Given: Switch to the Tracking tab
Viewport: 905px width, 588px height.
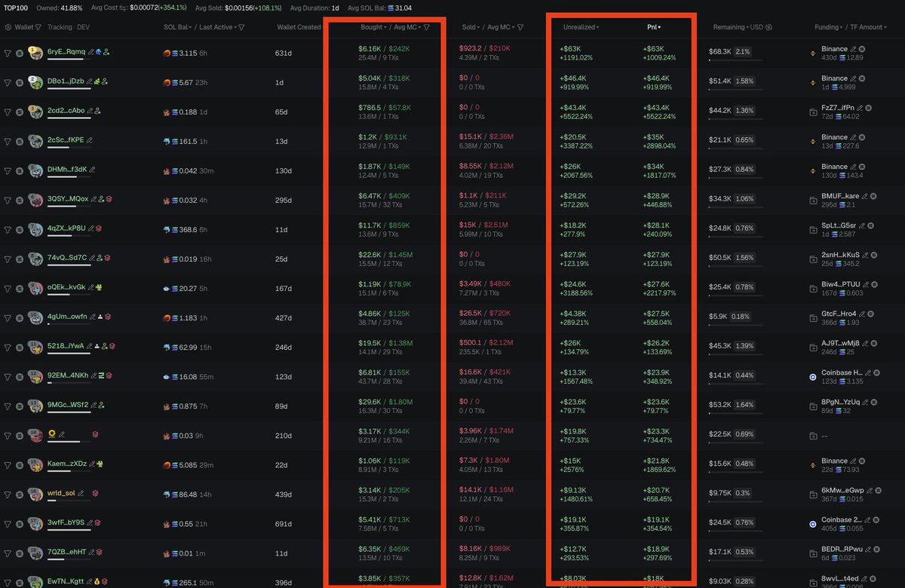Looking at the screenshot, I should [60, 28].
